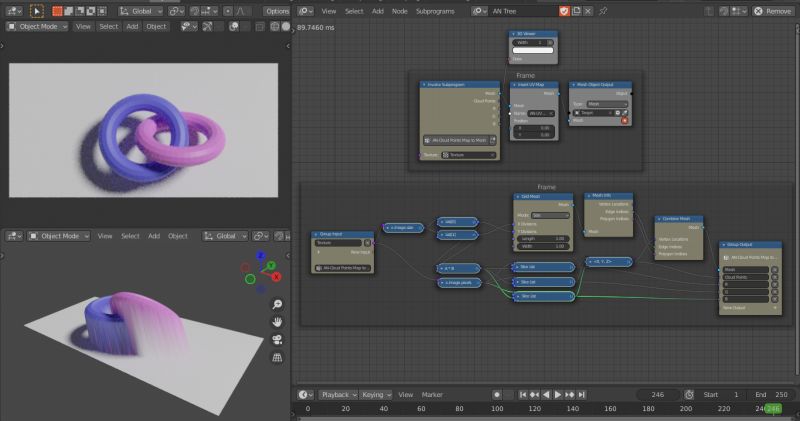Toggle X-ray in top viewport
Image resolution: width=800 pixels, height=421 pixels.
[260, 27]
